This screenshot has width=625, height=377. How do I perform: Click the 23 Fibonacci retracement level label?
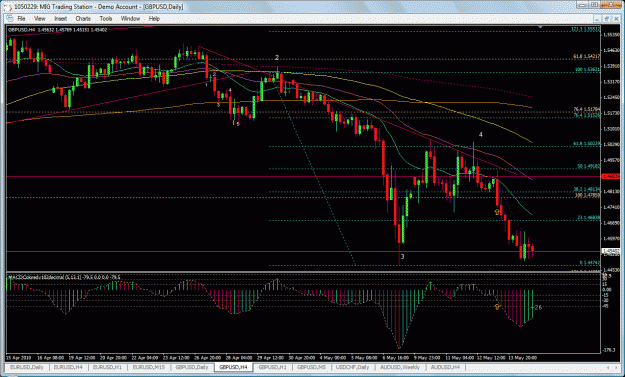tap(589, 218)
